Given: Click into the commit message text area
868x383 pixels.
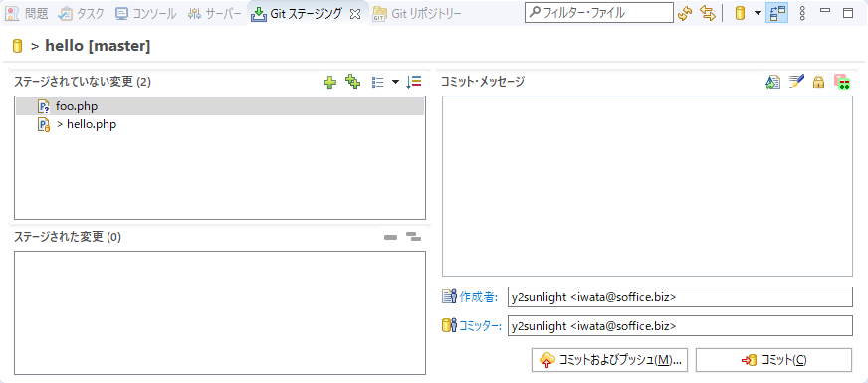Looking at the screenshot, I should pyautogui.click(x=647, y=186).
